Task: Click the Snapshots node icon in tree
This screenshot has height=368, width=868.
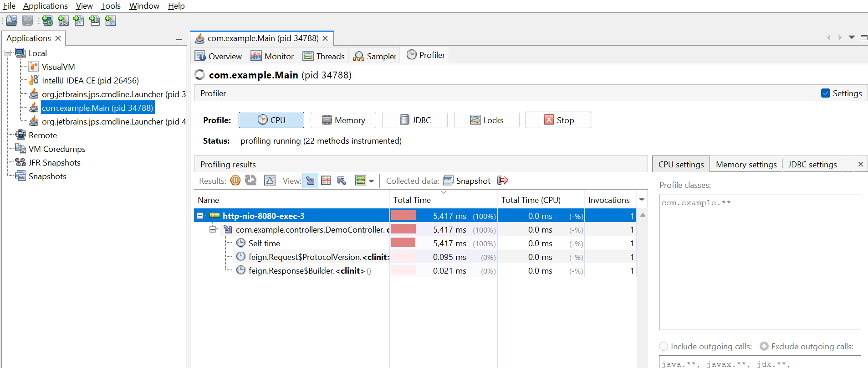Action: coord(20,176)
